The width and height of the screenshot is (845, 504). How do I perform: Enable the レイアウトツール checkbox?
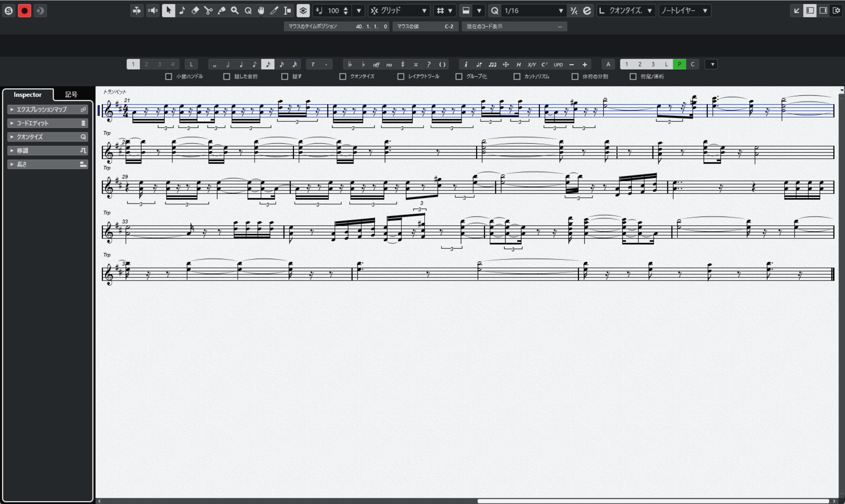(x=401, y=76)
